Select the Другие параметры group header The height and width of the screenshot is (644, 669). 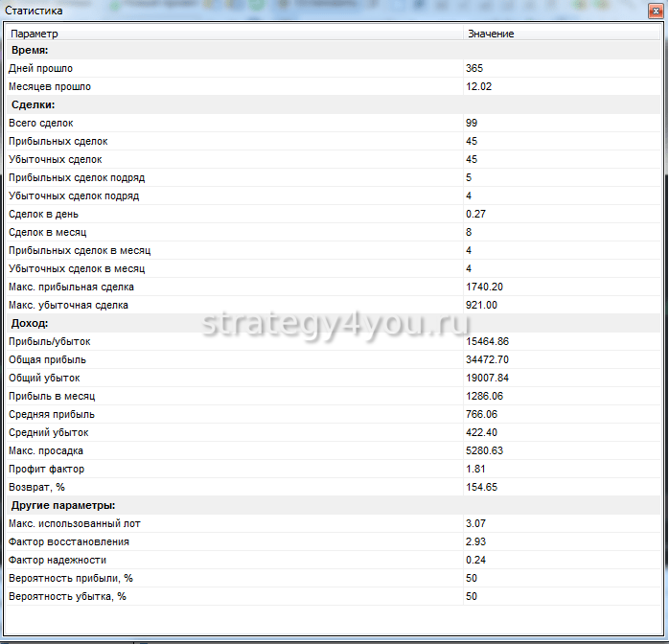63,505
